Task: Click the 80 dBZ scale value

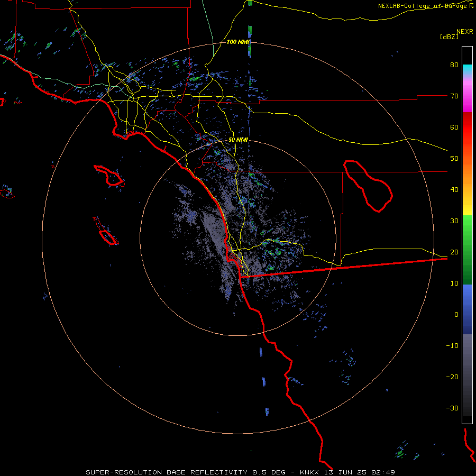Action: tap(454, 65)
